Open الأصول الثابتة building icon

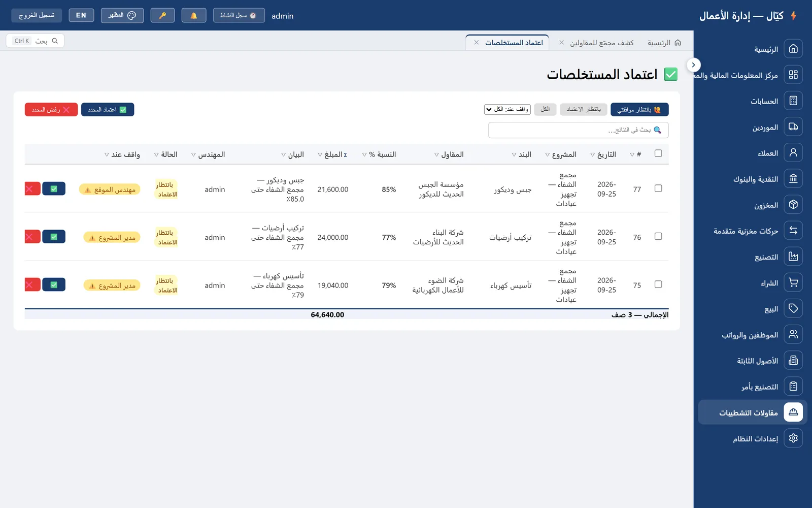click(x=793, y=360)
